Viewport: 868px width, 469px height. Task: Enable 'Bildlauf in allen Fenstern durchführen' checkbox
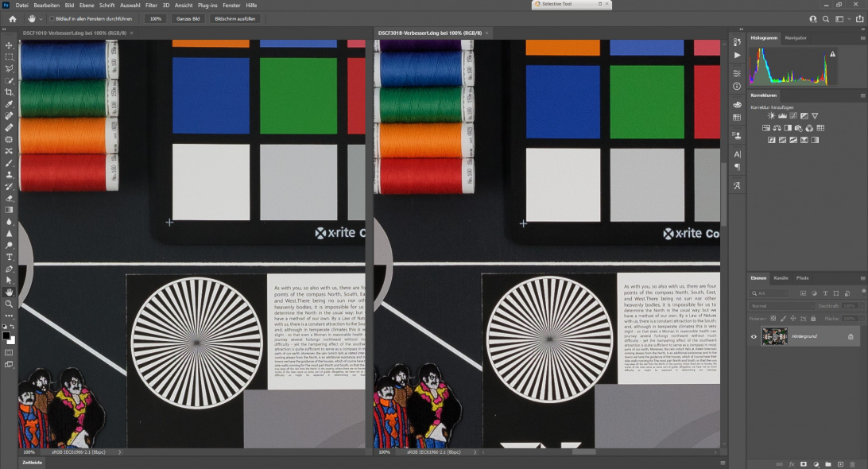pos(52,18)
